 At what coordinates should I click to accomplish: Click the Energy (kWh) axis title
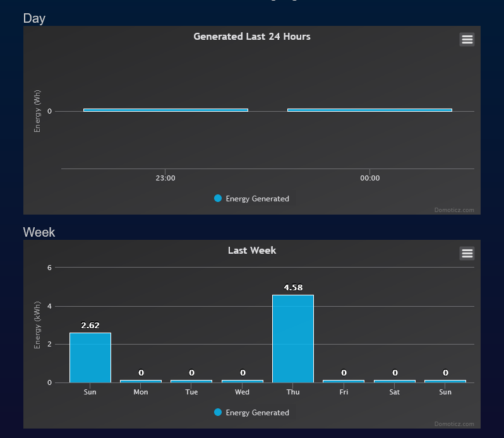point(37,325)
